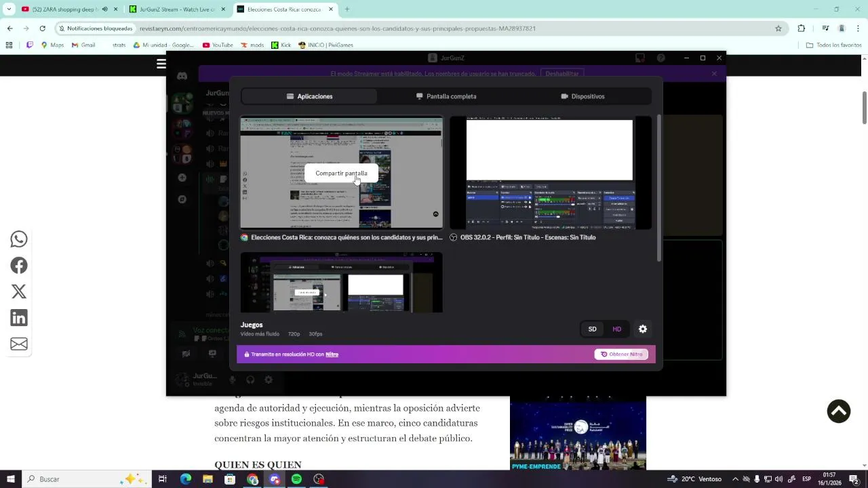Viewport: 868px width, 488px height.
Task: Switch to JurGunZ Stream Kick tab
Action: tap(176, 9)
